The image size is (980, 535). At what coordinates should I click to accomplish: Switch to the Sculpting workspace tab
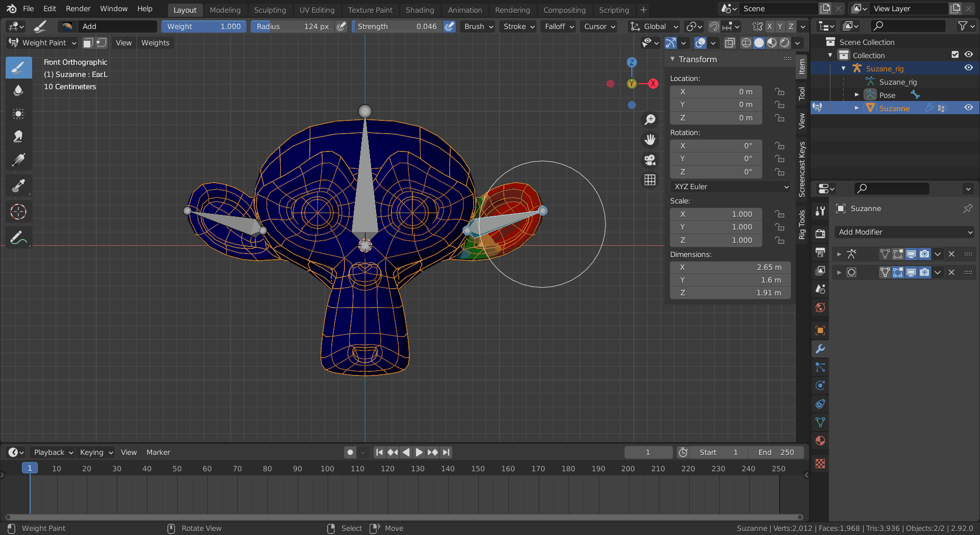point(270,10)
